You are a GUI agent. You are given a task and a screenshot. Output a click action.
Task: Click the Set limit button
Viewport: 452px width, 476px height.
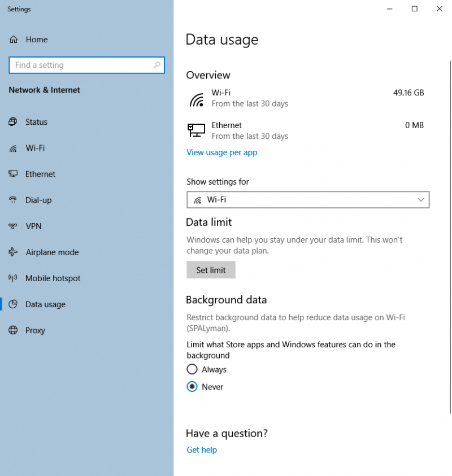point(211,270)
